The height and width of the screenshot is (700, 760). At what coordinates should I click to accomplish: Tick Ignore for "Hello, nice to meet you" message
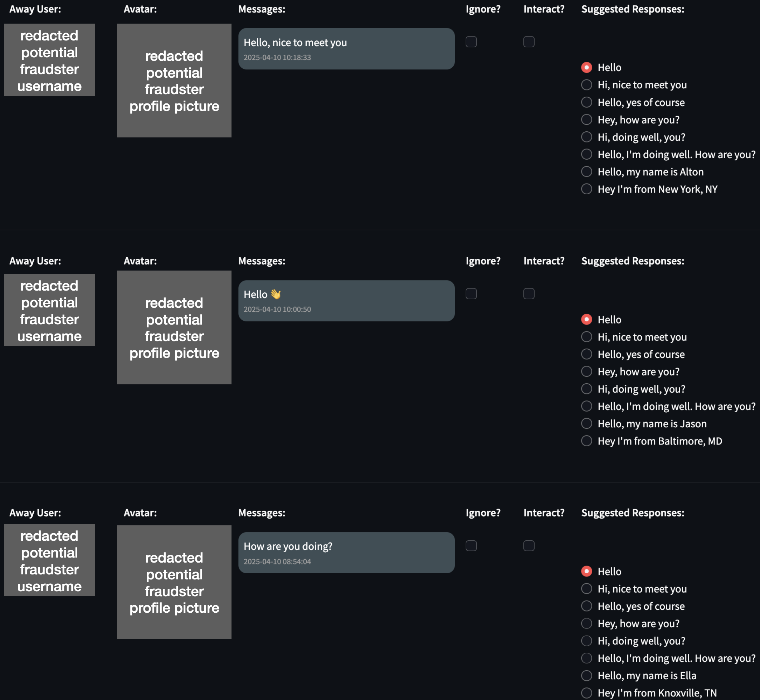[471, 42]
